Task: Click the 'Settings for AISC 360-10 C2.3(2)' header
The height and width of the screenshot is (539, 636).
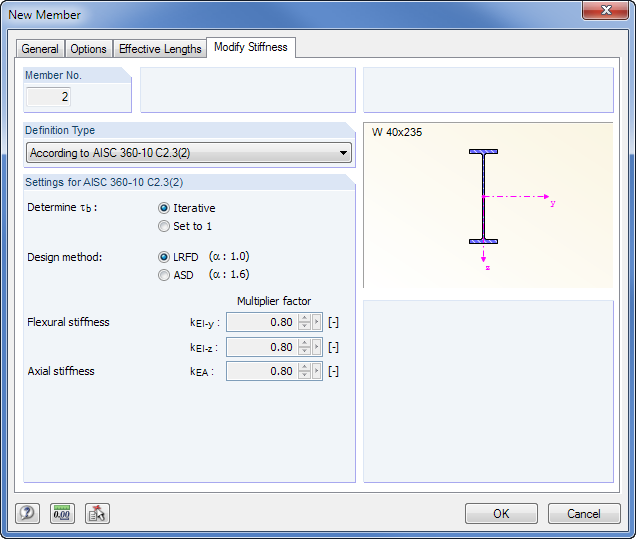Action: point(104,183)
